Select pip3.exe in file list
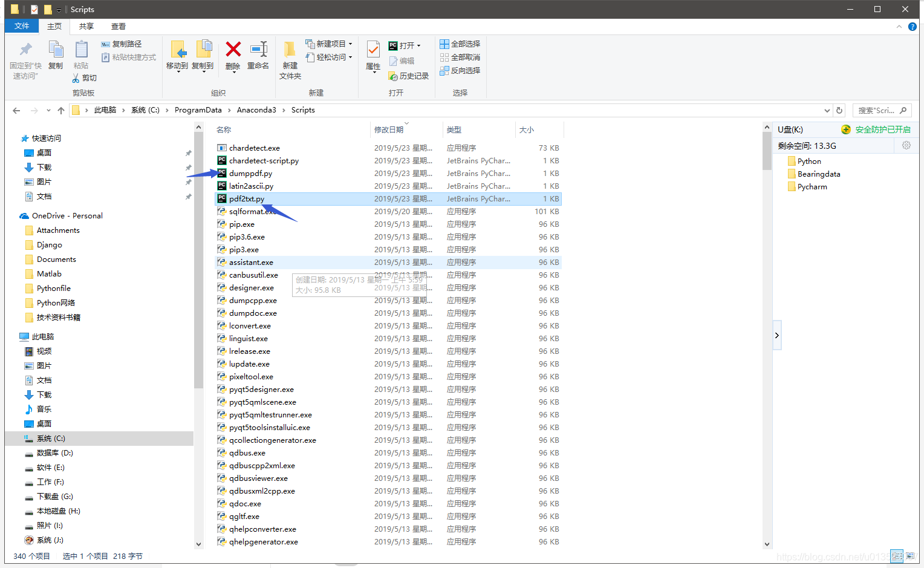Viewport: 924px width, 568px height. coord(244,250)
